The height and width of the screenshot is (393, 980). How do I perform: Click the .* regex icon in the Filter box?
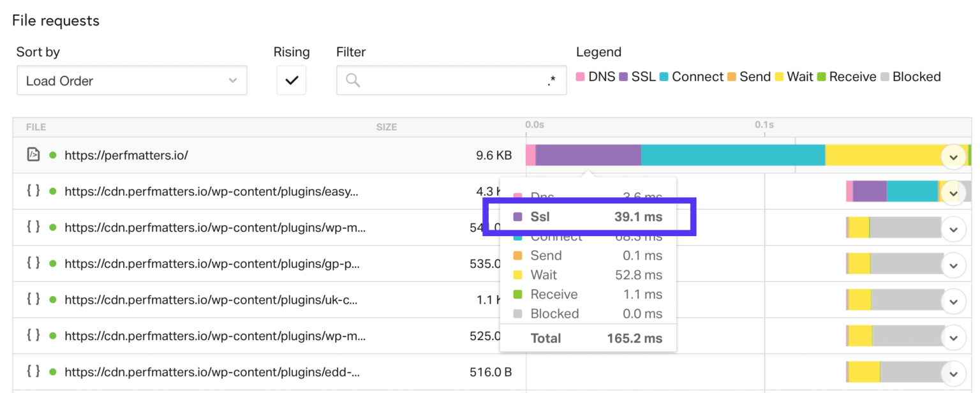pos(553,81)
